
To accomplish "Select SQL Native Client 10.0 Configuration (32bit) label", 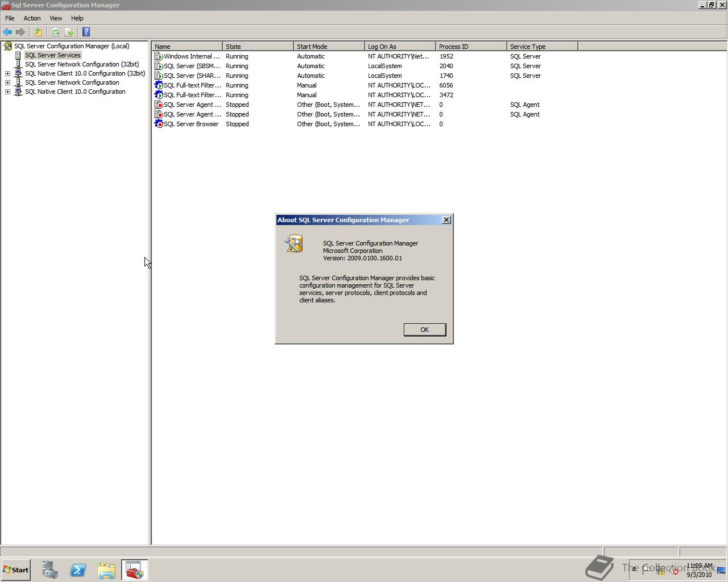I will pyautogui.click(x=85, y=73).
